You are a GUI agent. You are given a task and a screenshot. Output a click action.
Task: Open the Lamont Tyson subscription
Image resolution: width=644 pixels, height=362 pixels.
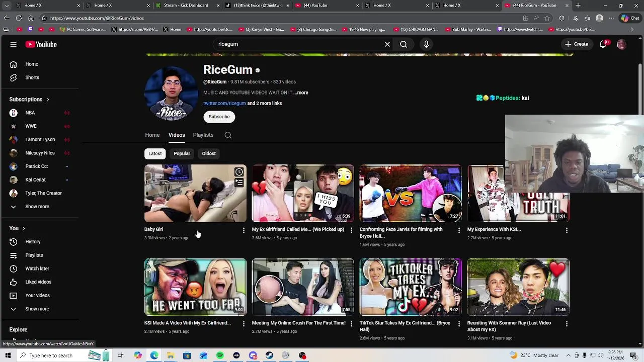point(40,139)
